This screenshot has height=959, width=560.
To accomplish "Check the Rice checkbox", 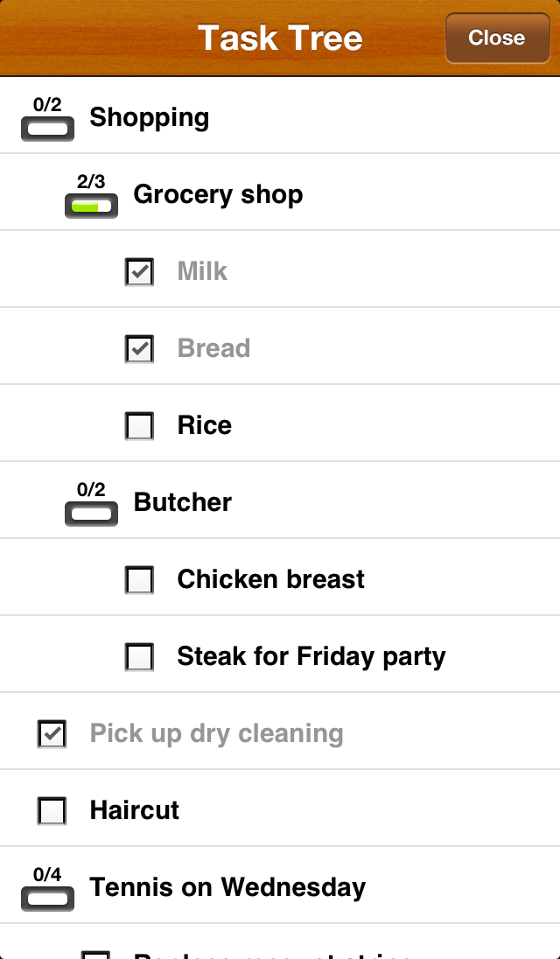I will click(140, 426).
